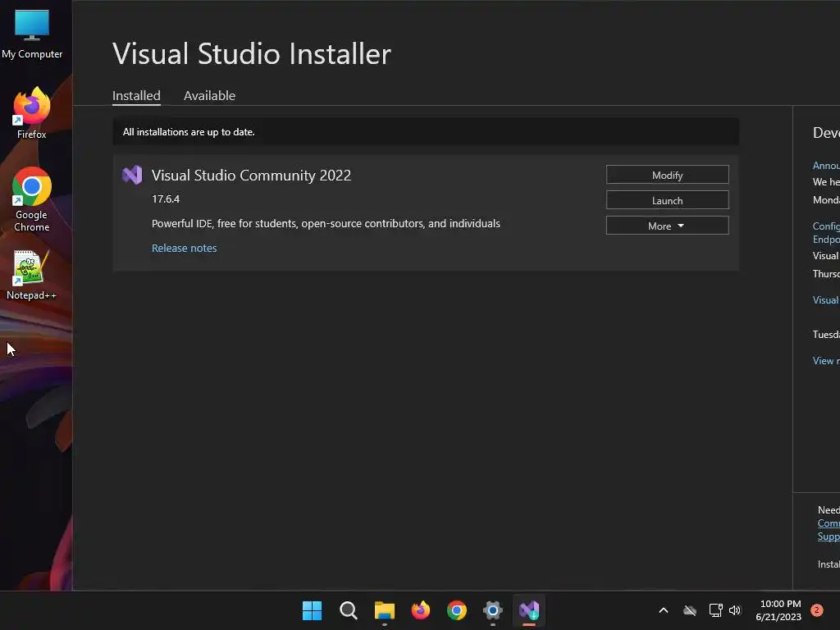Click the Visual Studio Community 2022 logo icon
Viewport: 840px width, 630px height.
132,176
